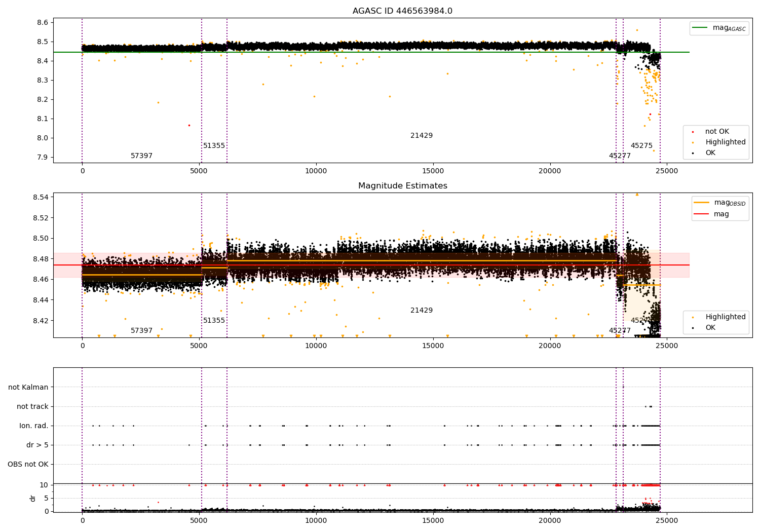The height and width of the screenshot is (532, 760).
Task: Select y-axis tick 8.1 in top plot
Action: 43,119
